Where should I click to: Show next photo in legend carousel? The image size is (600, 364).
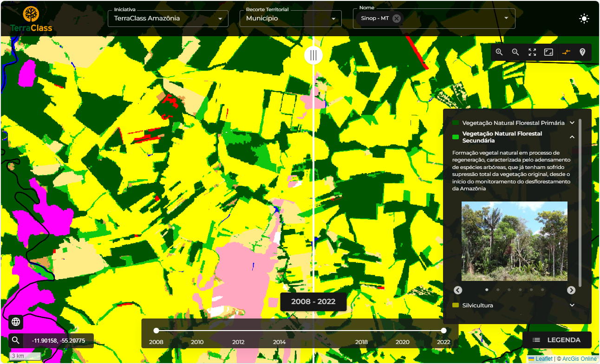[x=571, y=290]
